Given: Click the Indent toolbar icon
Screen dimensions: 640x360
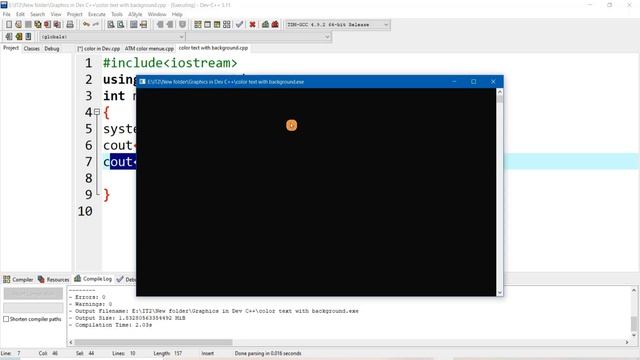Looking at the screenshot, I should pos(160,24).
